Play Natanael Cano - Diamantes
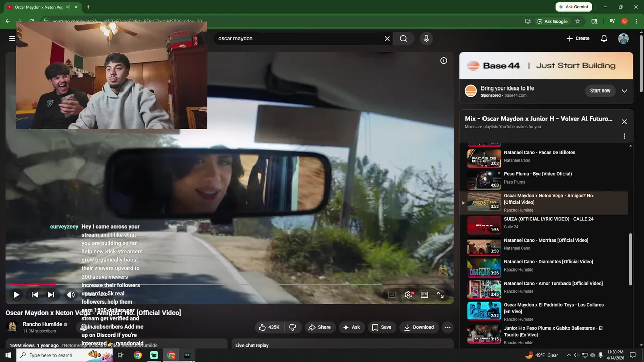The height and width of the screenshot is (362, 644). pos(545,268)
